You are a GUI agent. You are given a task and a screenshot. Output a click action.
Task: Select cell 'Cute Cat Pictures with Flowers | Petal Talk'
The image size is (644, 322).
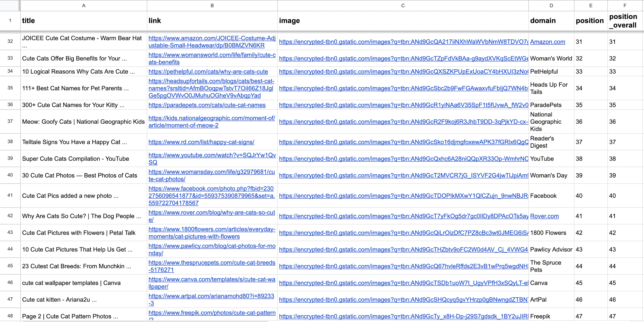[84, 233]
